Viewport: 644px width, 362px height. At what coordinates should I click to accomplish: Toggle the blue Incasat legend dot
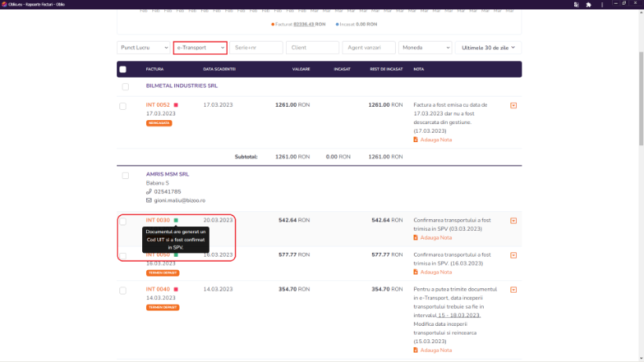[x=337, y=24]
